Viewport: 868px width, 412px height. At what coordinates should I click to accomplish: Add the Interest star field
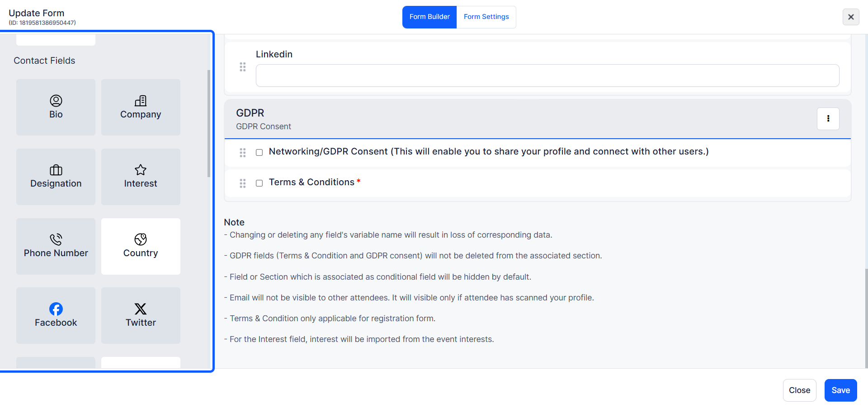(x=141, y=177)
